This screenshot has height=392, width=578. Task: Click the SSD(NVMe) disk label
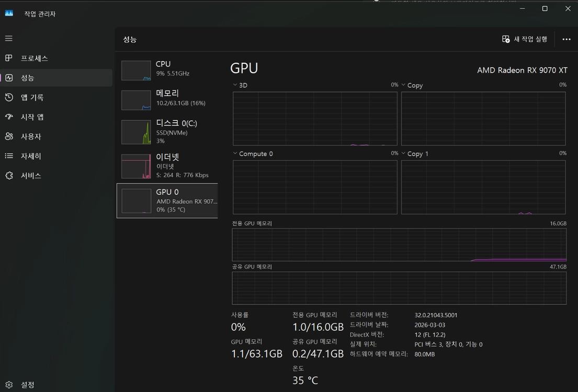coord(172,133)
